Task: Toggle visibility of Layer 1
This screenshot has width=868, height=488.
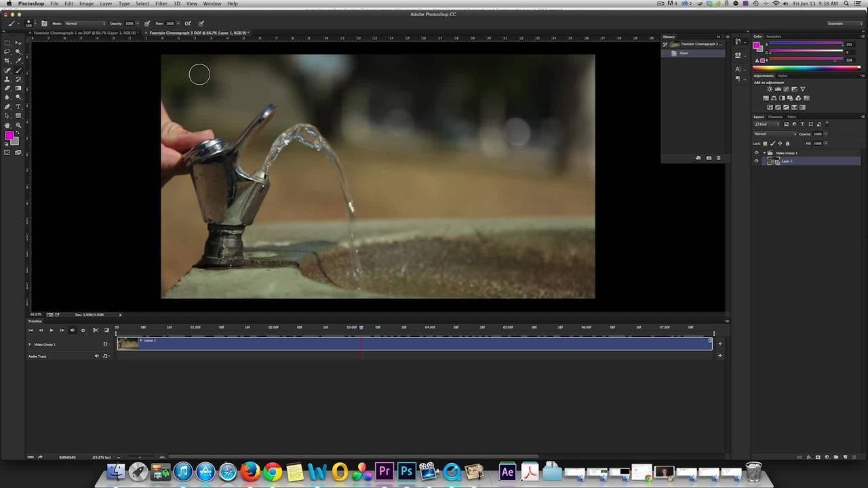Action: (757, 161)
